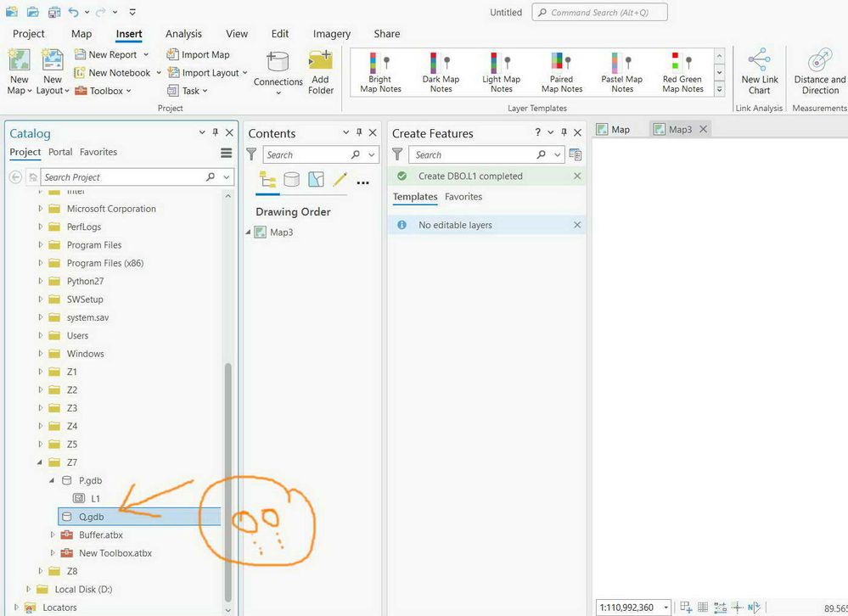
Task: Open the Catalog search options dropdown
Action: (227, 176)
